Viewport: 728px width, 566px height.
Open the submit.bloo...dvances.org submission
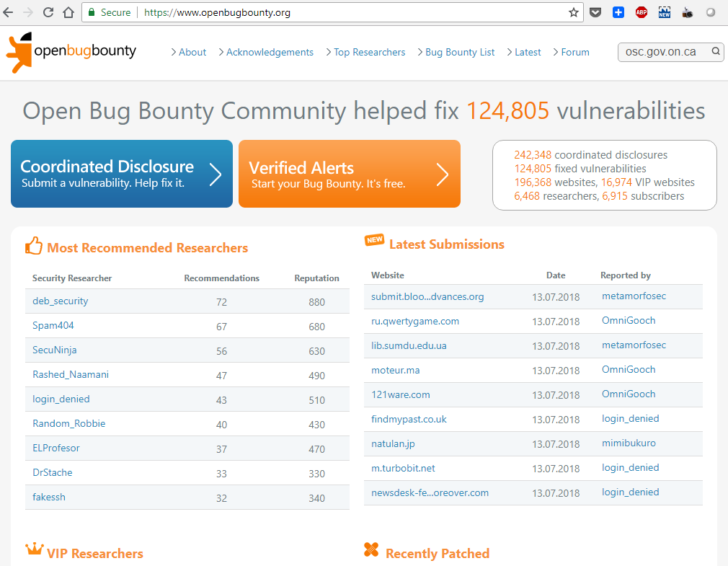(x=427, y=296)
